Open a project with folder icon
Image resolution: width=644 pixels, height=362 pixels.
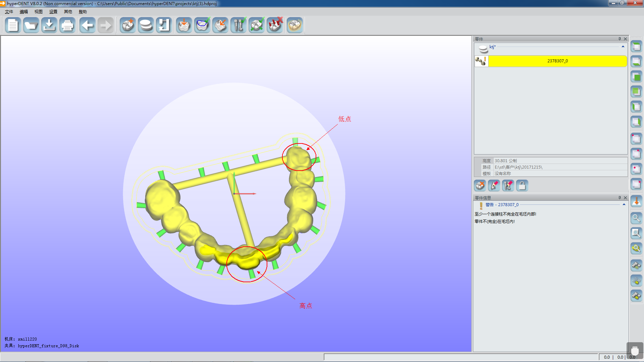click(x=31, y=25)
